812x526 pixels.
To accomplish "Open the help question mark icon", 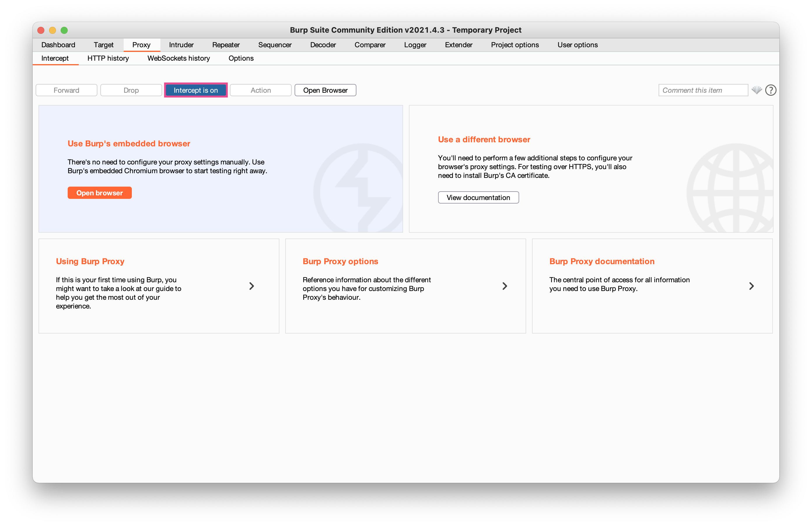I will pyautogui.click(x=770, y=90).
